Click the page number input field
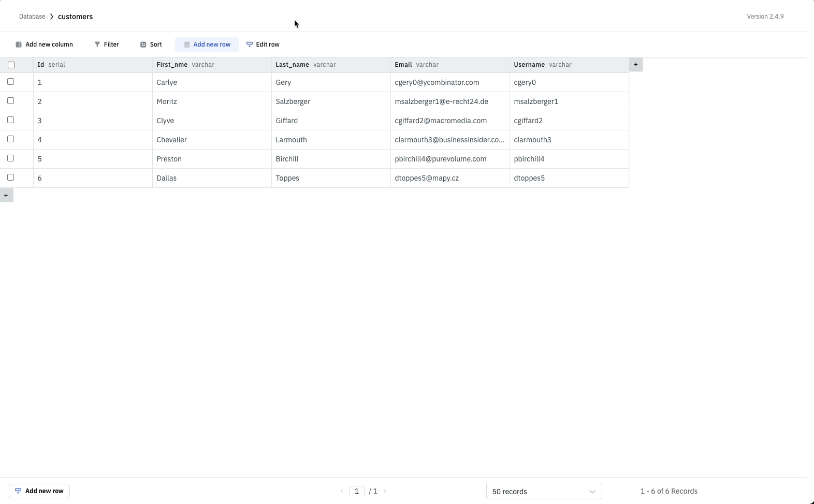Screen dimensions: 814x504 tap(357, 491)
